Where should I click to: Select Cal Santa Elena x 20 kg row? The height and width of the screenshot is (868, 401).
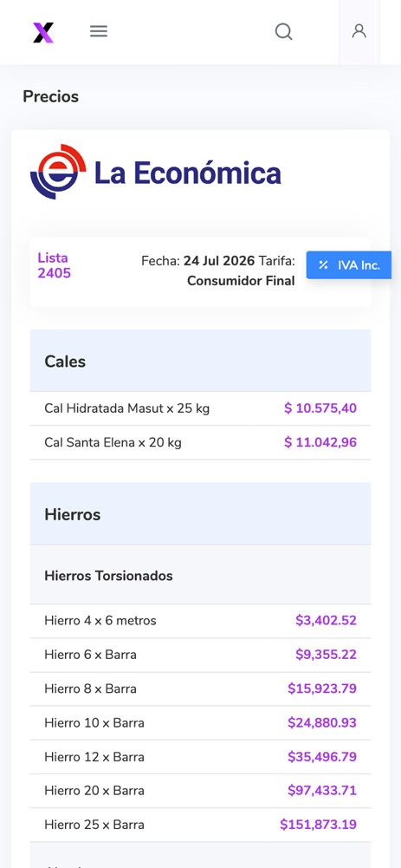tap(200, 442)
